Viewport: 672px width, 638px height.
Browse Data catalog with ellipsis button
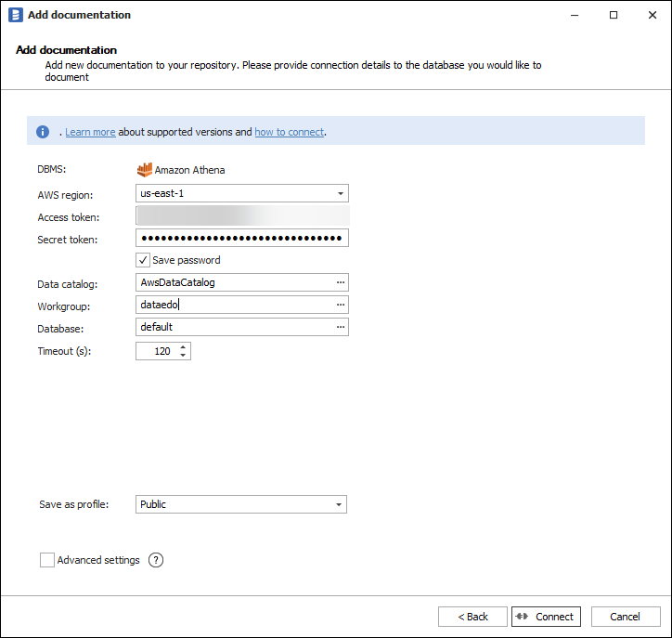[x=341, y=282]
